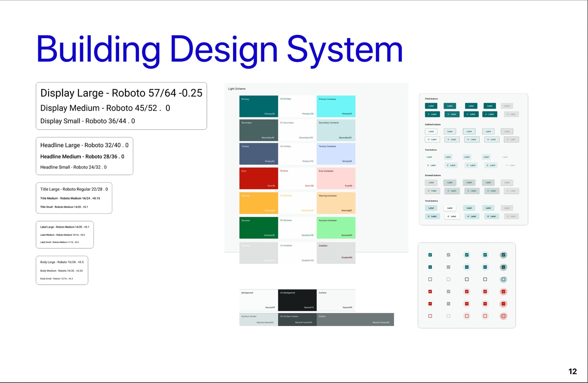Choose the Surface swatch
588x383 pixels.
coord(336,300)
